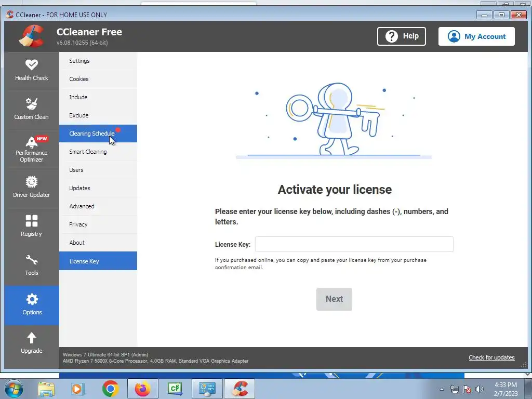Open the About page
532x399 pixels.
tap(98, 243)
